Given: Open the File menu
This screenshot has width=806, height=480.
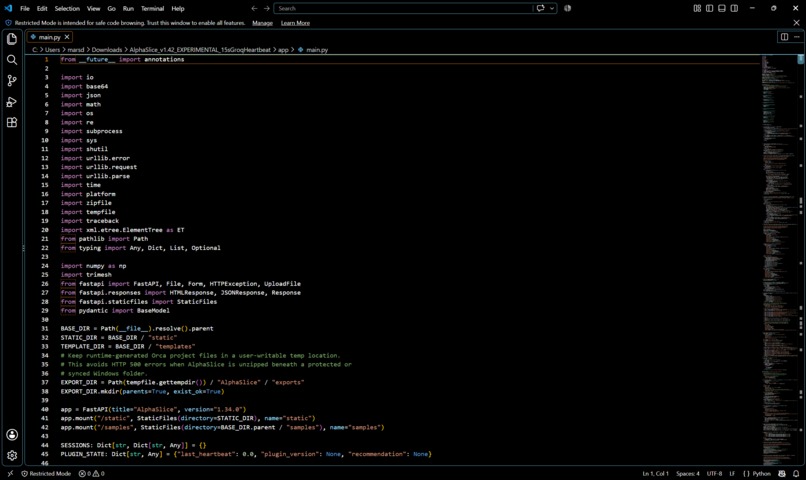Looking at the screenshot, I should [x=25, y=8].
